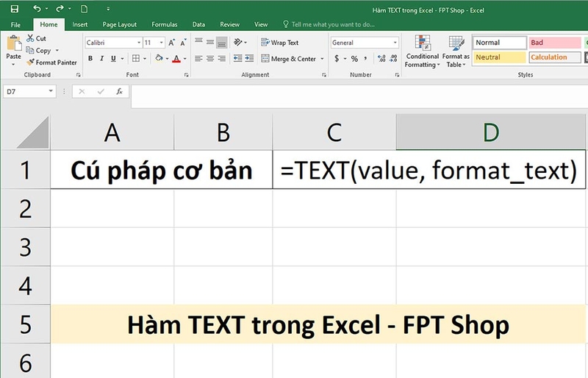The height and width of the screenshot is (378, 588).
Task: Toggle Italic formatting
Action: click(101, 59)
